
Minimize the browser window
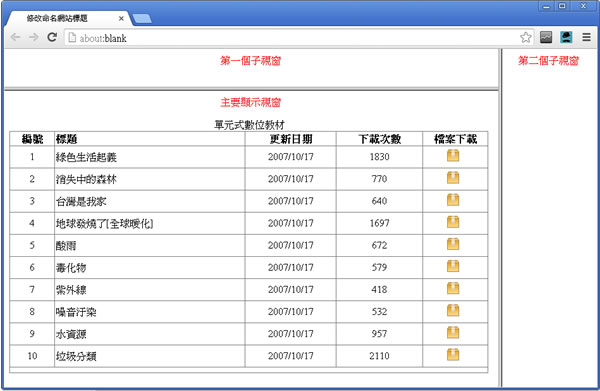tap(546, 6)
